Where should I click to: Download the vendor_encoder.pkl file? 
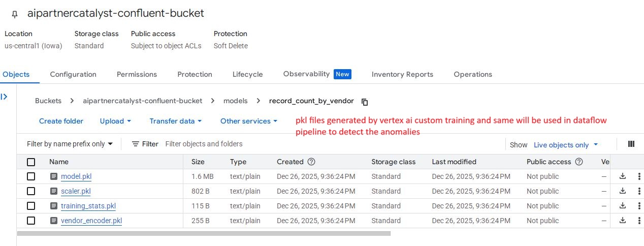pyautogui.click(x=623, y=221)
